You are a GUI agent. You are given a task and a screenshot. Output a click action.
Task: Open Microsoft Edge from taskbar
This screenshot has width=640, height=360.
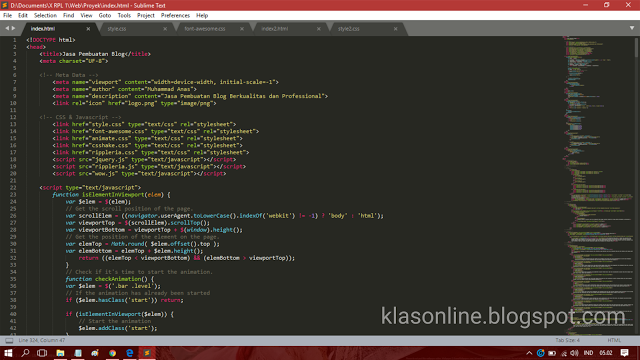130,353
